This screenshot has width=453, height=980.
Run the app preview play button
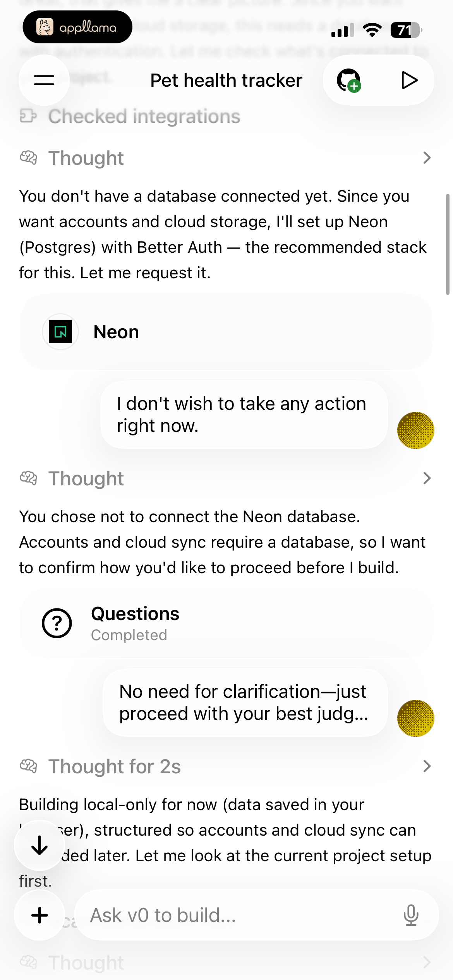tap(409, 80)
